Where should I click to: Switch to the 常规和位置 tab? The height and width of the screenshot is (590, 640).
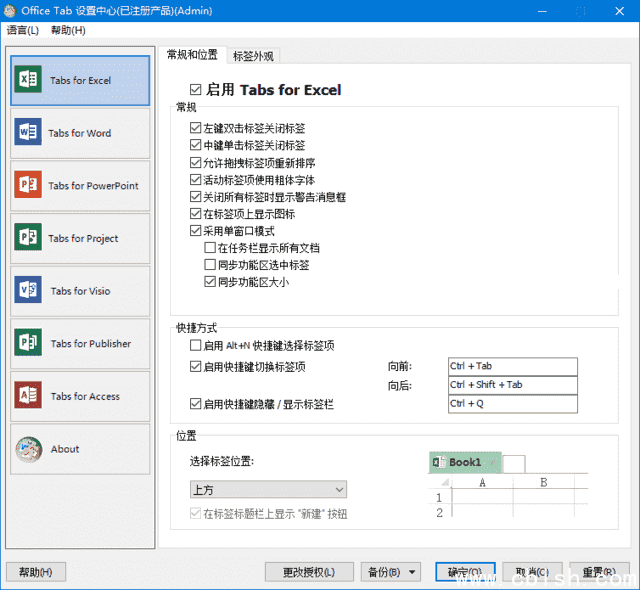[192, 54]
